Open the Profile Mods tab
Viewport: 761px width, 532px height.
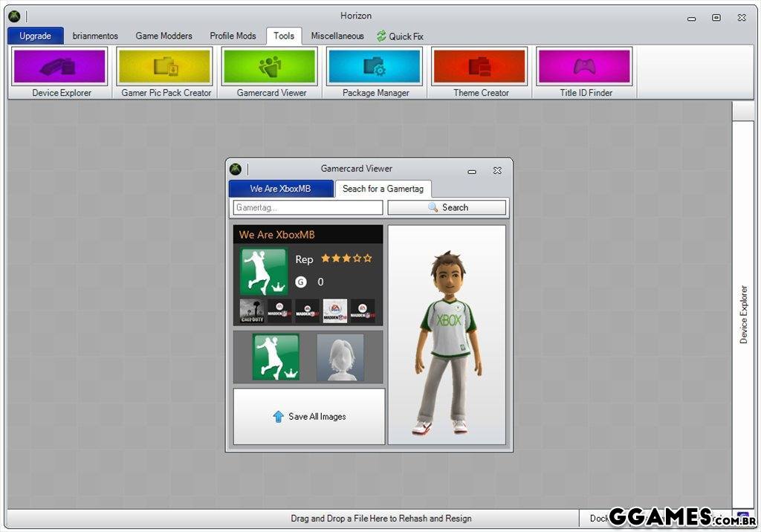tap(233, 36)
